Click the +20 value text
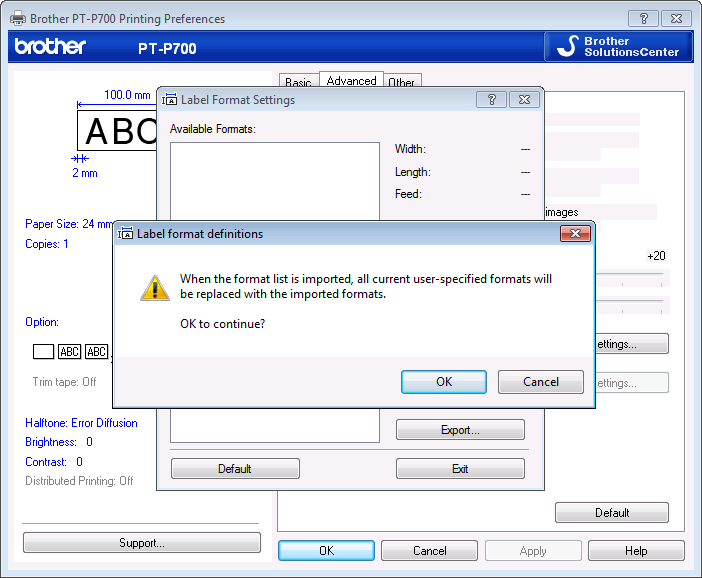Screen dimensions: 702x578 tap(656, 256)
